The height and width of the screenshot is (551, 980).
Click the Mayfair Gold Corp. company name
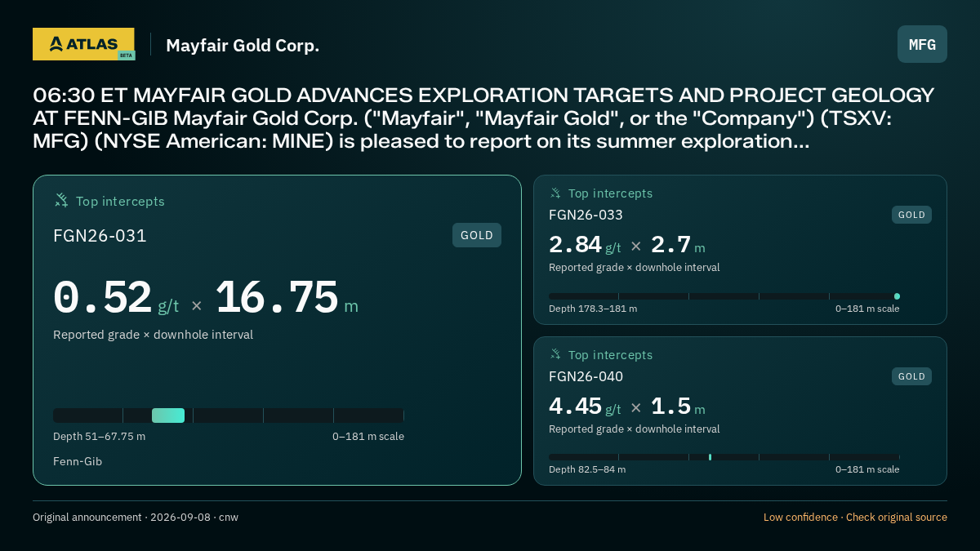pyautogui.click(x=243, y=45)
